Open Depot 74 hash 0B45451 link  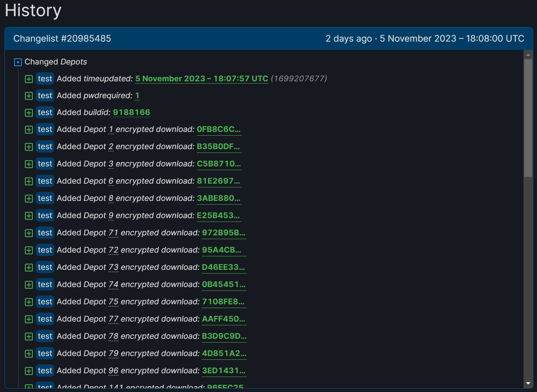pyautogui.click(x=224, y=284)
